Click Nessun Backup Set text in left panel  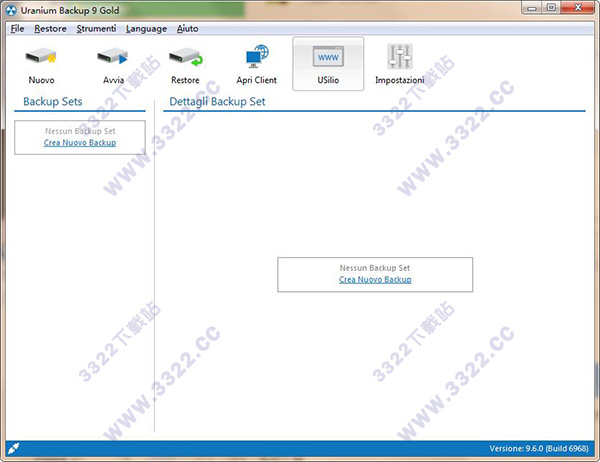pos(80,131)
